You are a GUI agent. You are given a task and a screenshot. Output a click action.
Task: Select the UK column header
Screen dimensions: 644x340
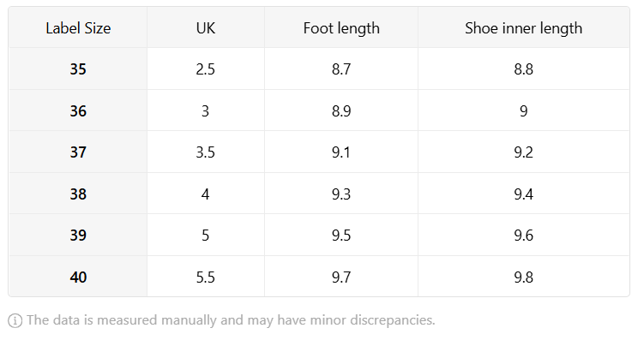coord(206,28)
